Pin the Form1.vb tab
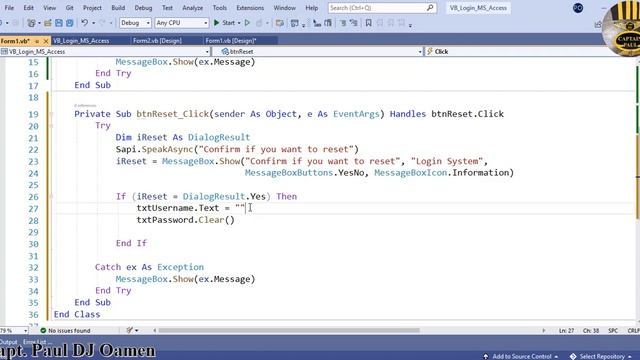This screenshot has height=360, width=640. pos(37,41)
